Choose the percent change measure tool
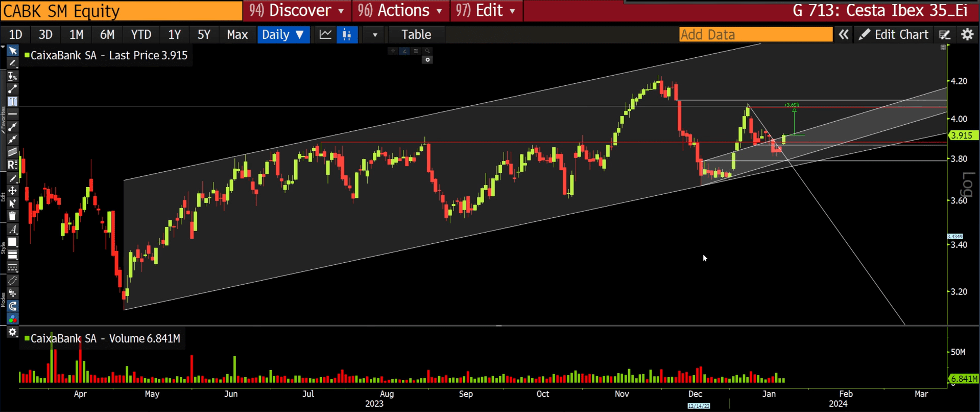 (x=13, y=76)
